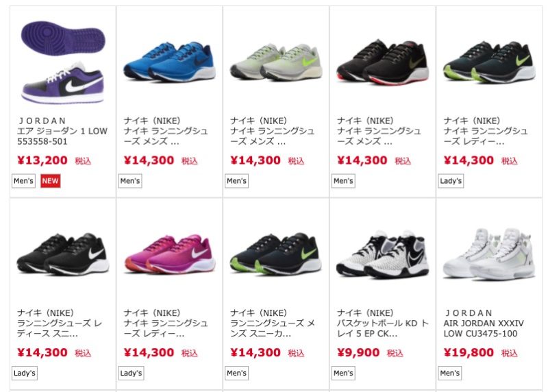Click the red NEW badge on Jordan 1 Low

coord(50,181)
